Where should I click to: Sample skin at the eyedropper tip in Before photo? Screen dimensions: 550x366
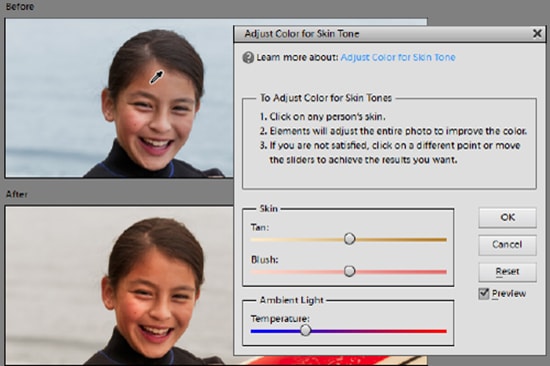tap(152, 83)
